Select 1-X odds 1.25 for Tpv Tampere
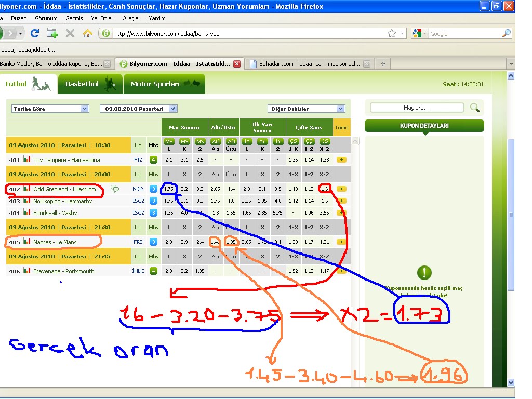 tap(293, 160)
